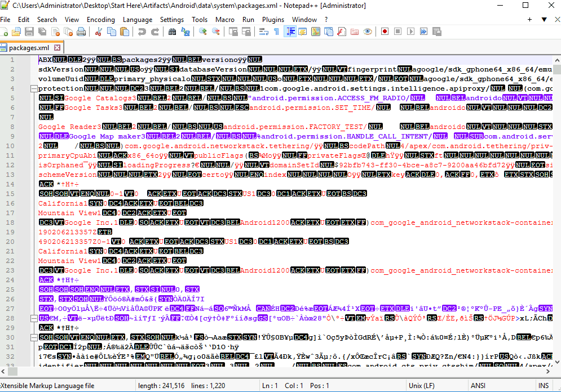Click the user defined language icon

[303, 32]
